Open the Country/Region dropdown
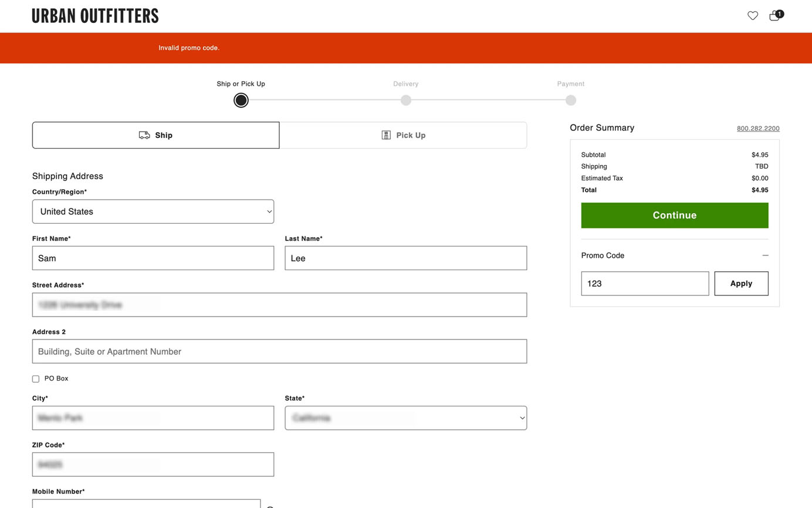The height and width of the screenshot is (508, 812). pos(153,211)
